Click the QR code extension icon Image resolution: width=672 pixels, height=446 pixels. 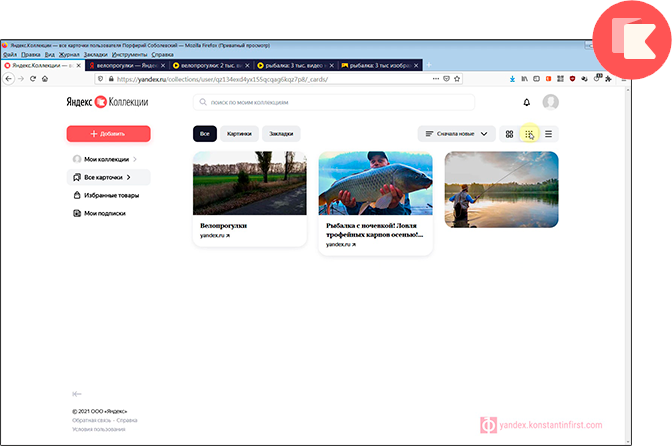coord(560,79)
